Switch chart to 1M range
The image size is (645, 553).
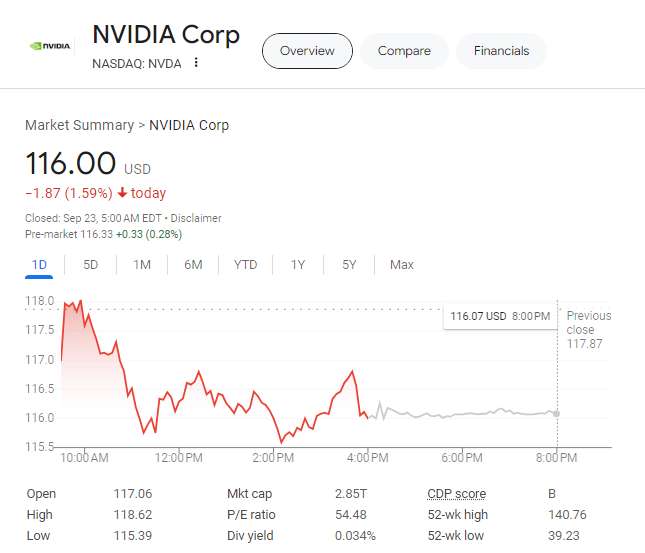(142, 265)
